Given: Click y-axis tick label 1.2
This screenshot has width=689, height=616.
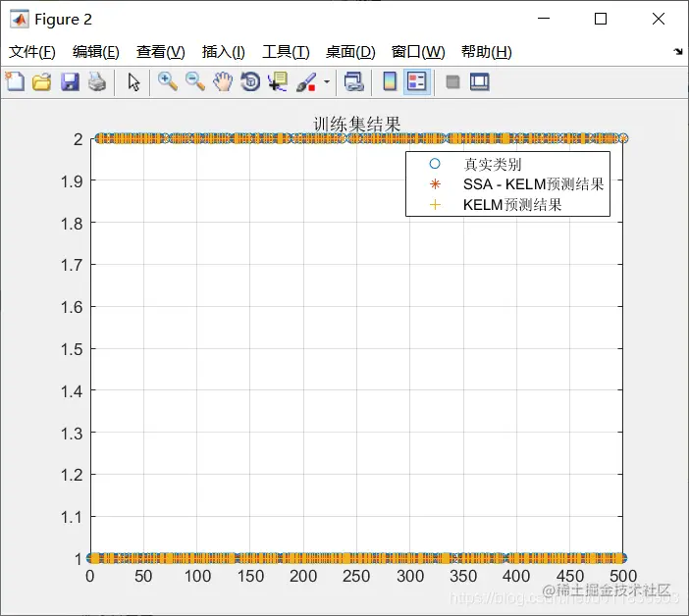Looking at the screenshot, I should pyautogui.click(x=72, y=476).
